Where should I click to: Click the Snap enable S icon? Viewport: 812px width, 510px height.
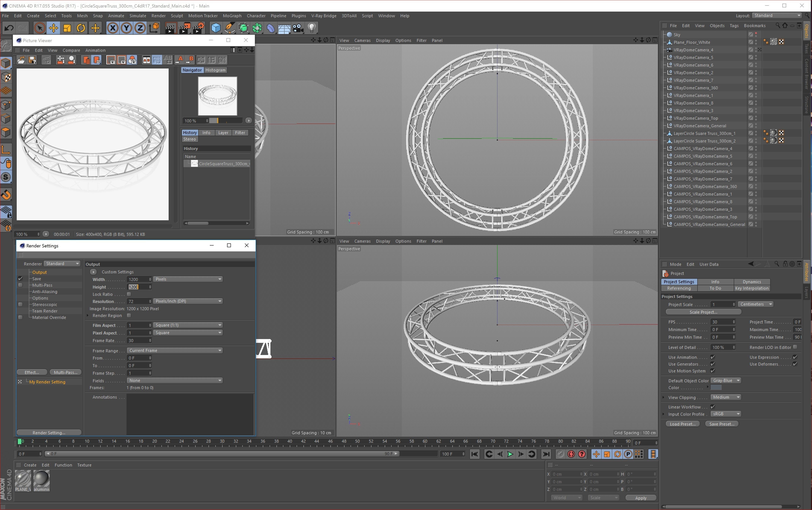tap(6, 177)
